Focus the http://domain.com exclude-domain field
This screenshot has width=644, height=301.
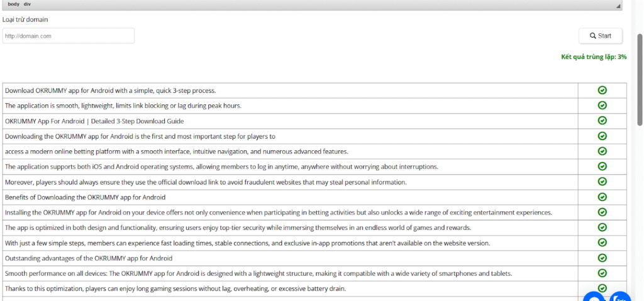tap(68, 36)
